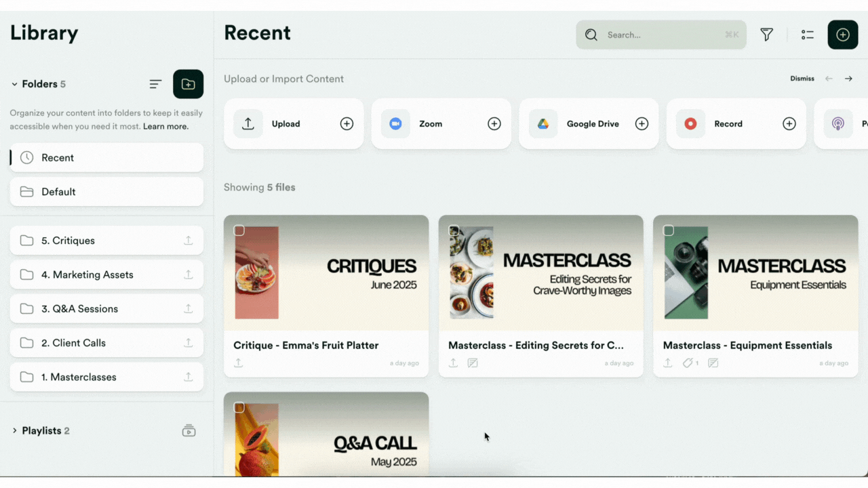
Task: Click the title "Critique - Emma's Fruit Platter"
Action: [306, 345]
